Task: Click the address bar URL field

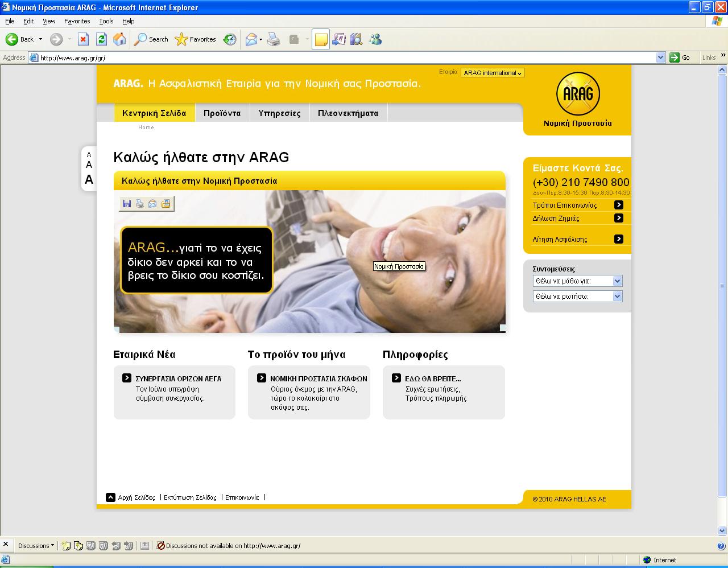Action: tap(341, 57)
